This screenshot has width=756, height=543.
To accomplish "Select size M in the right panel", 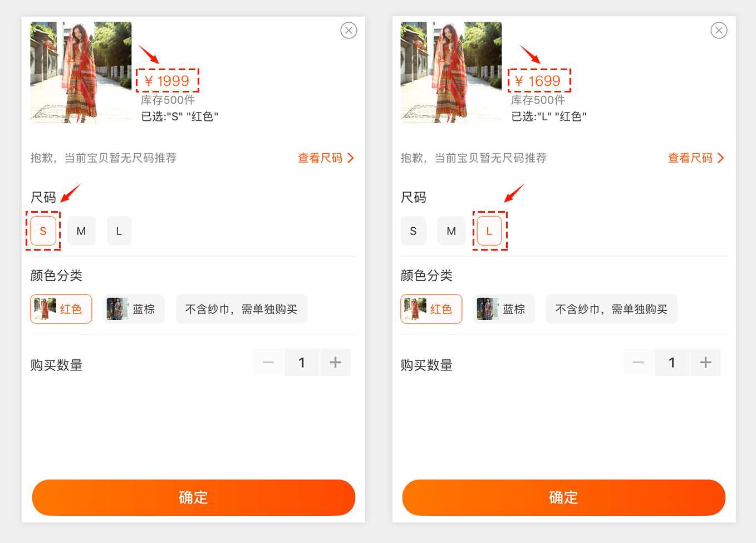I will coord(451,230).
